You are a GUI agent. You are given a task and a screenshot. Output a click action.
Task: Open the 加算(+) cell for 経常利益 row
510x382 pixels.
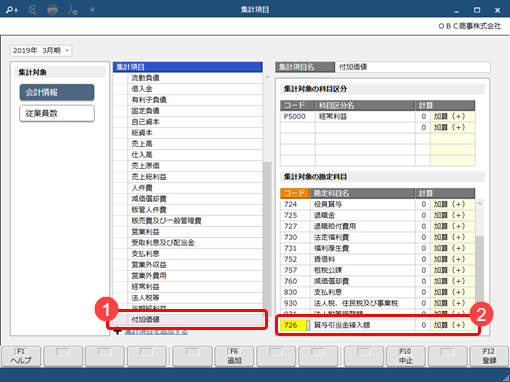[x=453, y=116]
